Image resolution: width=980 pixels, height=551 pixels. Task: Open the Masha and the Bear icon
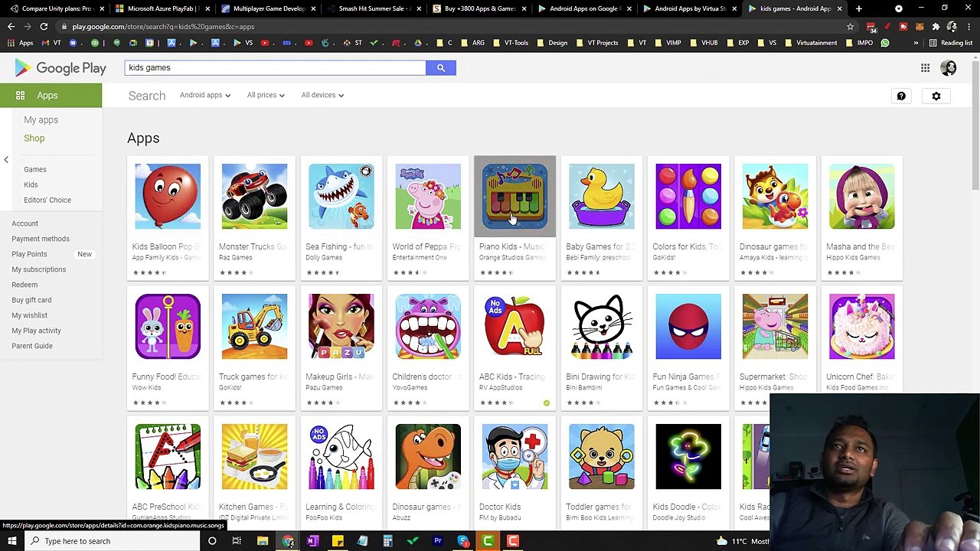[x=861, y=196]
